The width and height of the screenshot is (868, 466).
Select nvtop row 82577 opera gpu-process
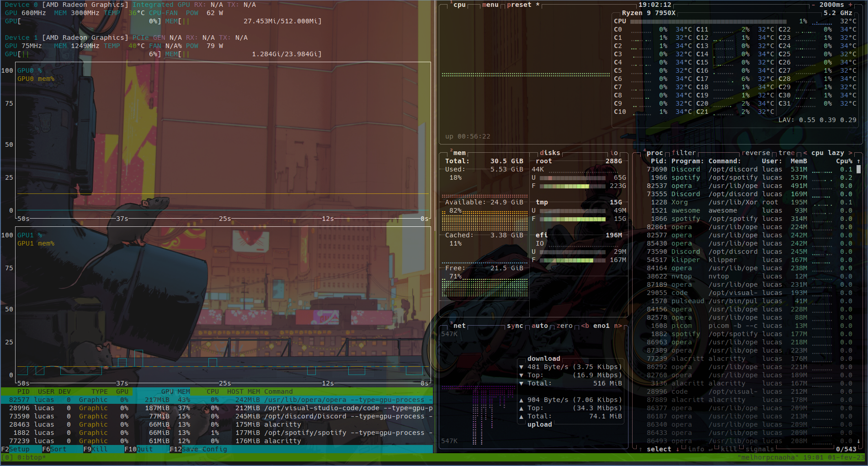(217, 400)
